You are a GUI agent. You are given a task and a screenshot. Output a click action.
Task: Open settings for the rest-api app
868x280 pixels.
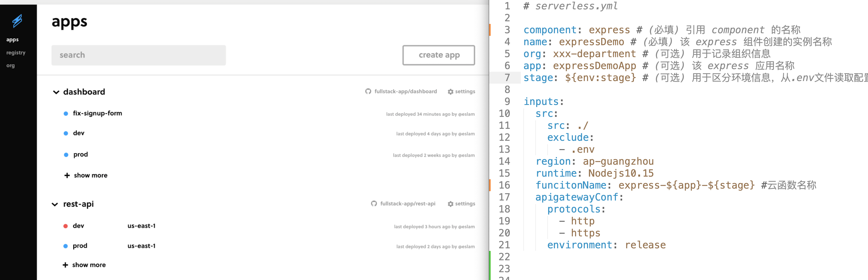tap(465, 204)
